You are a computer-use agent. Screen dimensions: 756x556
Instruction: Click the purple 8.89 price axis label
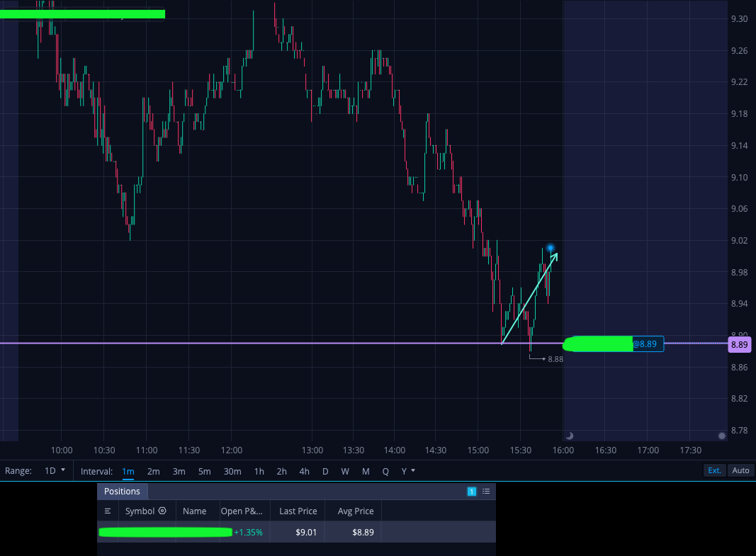pos(739,344)
